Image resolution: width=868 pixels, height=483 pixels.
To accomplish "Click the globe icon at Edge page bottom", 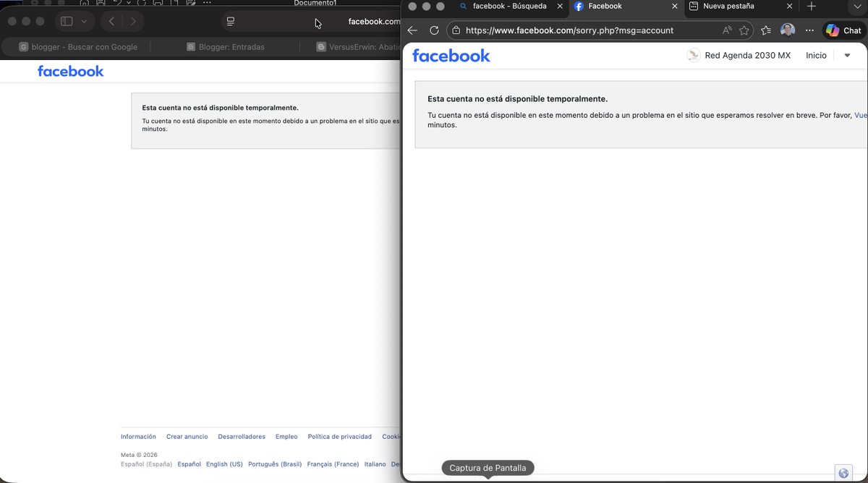I will [x=843, y=473].
